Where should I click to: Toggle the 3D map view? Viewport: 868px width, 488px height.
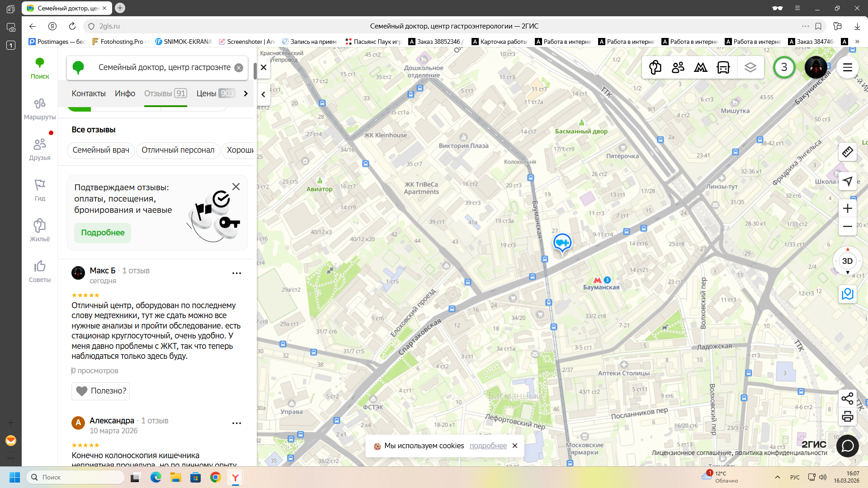coord(847,261)
